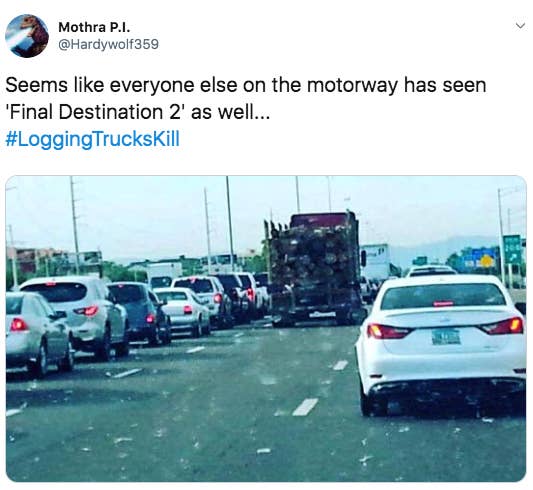
Task: Click the white box truck beside the logs
Action: pos(375,262)
